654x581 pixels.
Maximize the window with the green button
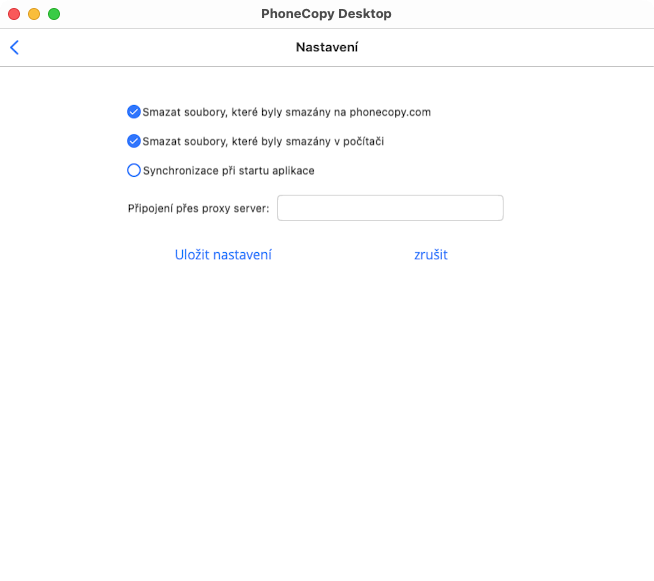[x=54, y=14]
